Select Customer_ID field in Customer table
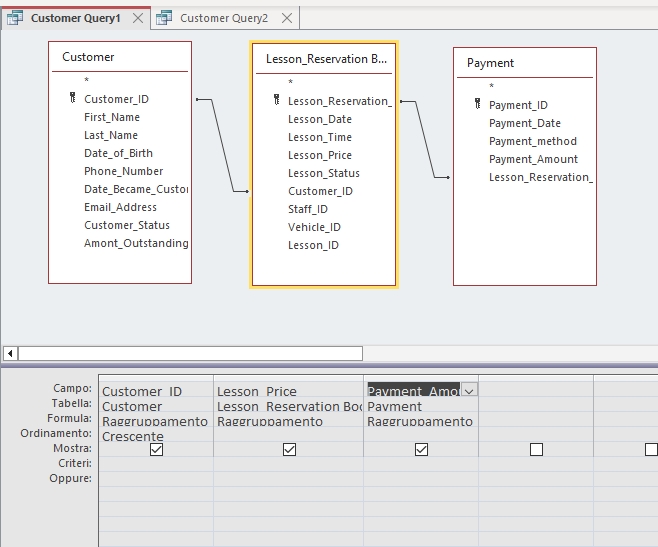Image resolution: width=658 pixels, height=547 pixels. tap(116, 99)
